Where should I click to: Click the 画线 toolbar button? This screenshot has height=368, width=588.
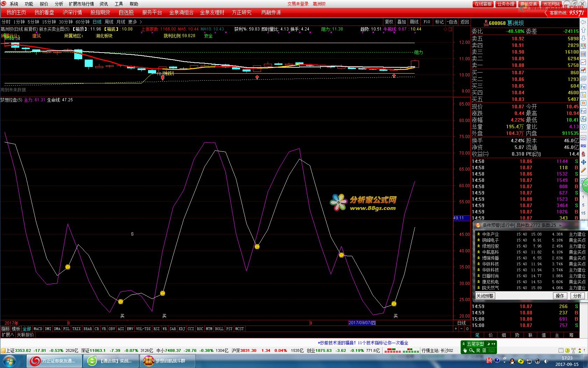tap(414, 22)
